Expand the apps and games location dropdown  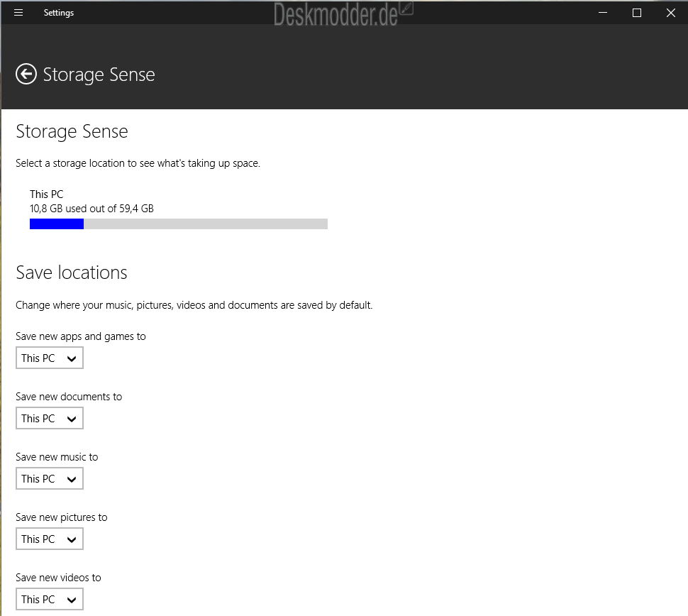[x=50, y=358]
